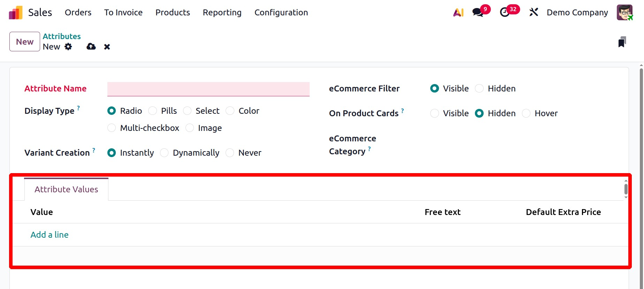The width and height of the screenshot is (644, 289).
Task: Open the activities clock icon
Action: coord(505,13)
